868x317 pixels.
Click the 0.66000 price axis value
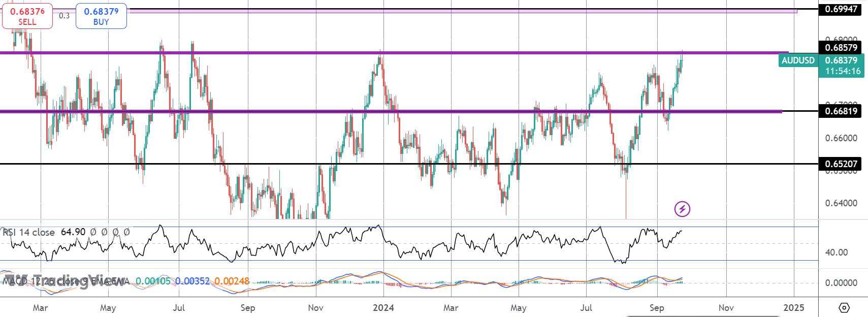(841, 138)
